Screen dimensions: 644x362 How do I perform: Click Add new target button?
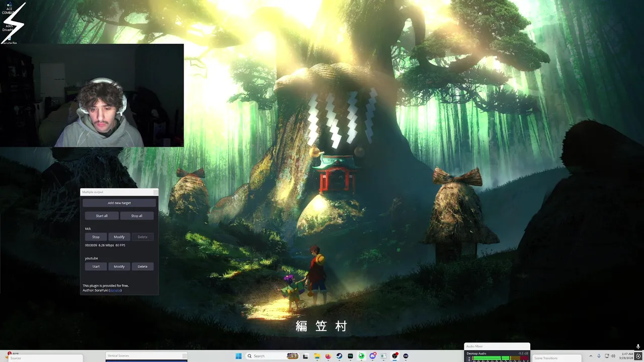(119, 203)
